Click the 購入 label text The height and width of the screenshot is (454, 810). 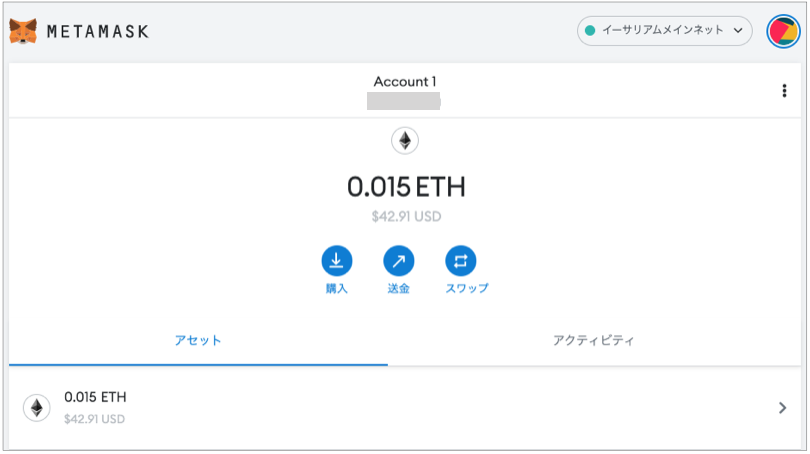(337, 289)
